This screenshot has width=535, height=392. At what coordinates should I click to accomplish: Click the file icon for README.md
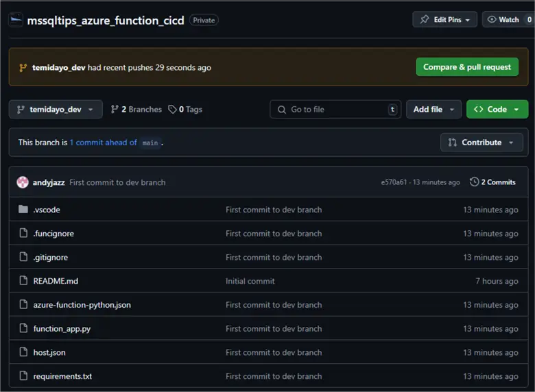[23, 280]
